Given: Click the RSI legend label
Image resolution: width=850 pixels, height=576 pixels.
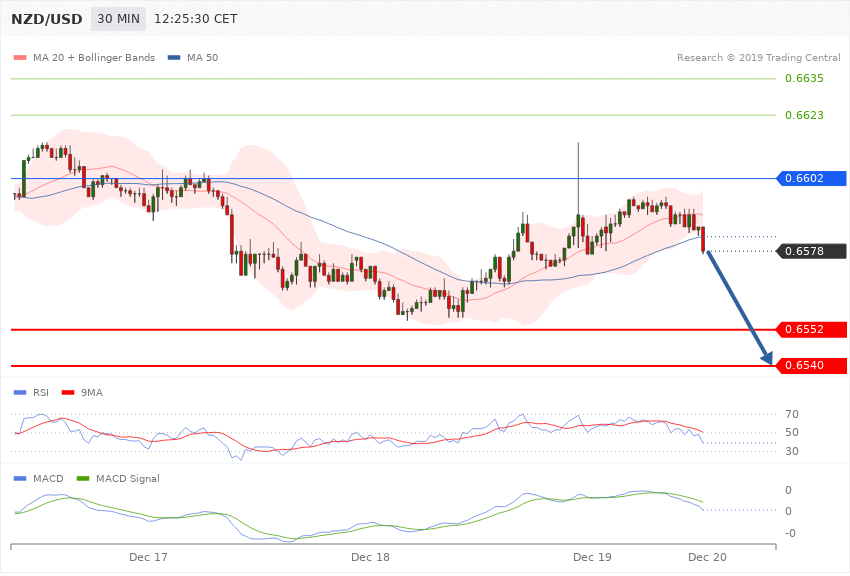Looking at the screenshot, I should (x=41, y=392).
